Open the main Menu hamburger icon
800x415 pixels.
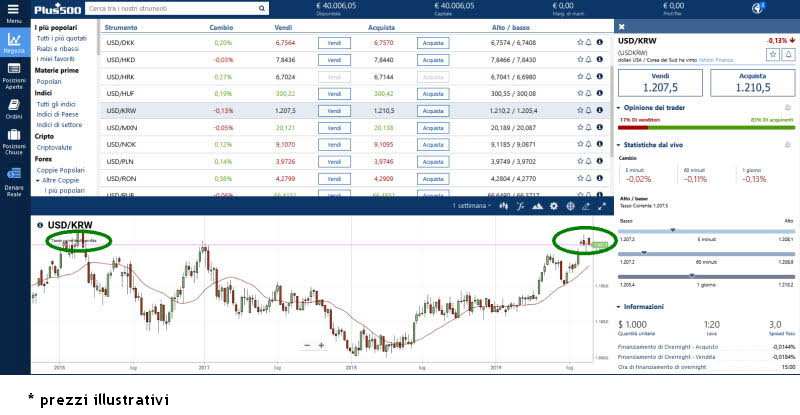(14, 10)
